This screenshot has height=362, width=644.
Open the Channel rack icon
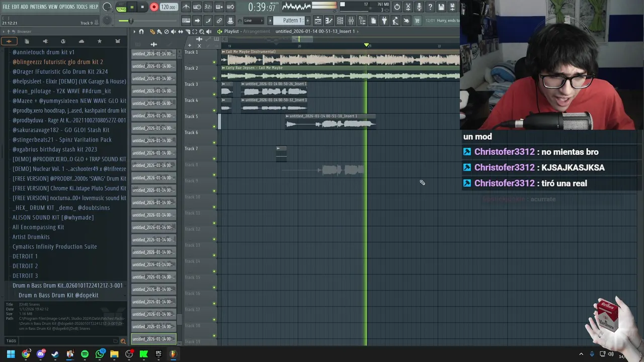[340, 21]
